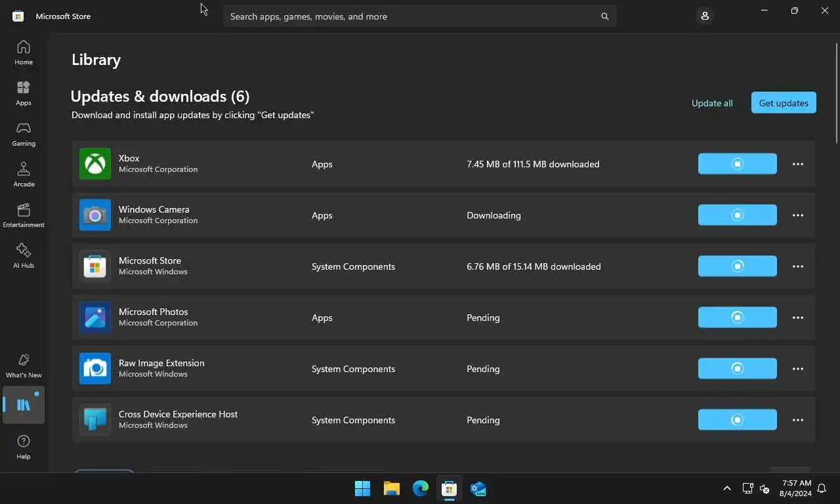Open more options for Cross Device Experience Host
The width and height of the screenshot is (840, 504).
pos(798,420)
